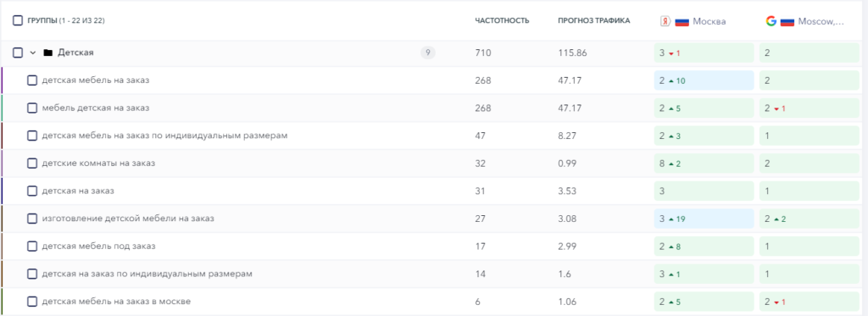
Task: Click Yandex position cell showing 8 ▲2
Action: pos(704,164)
